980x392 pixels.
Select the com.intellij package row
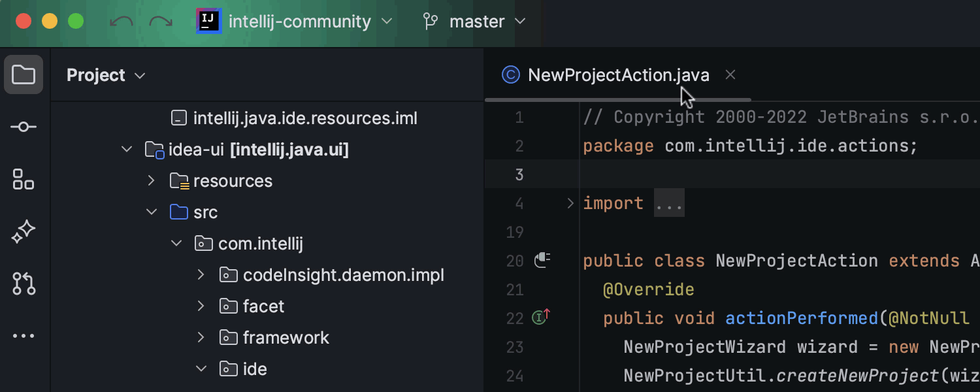click(267, 244)
